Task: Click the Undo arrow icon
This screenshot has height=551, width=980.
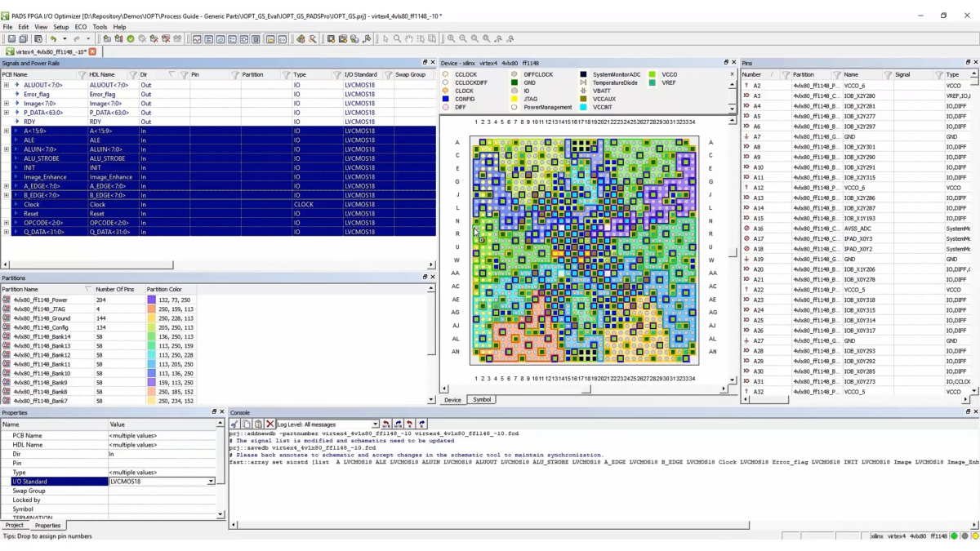Action: [52, 38]
